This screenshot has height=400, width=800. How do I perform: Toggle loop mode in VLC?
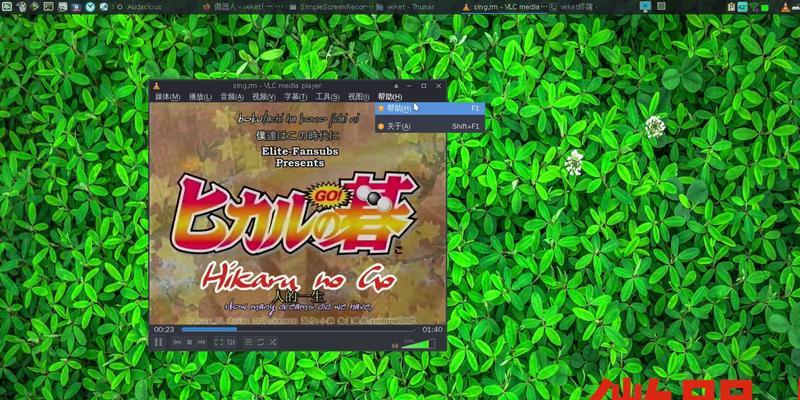pyautogui.click(x=261, y=342)
